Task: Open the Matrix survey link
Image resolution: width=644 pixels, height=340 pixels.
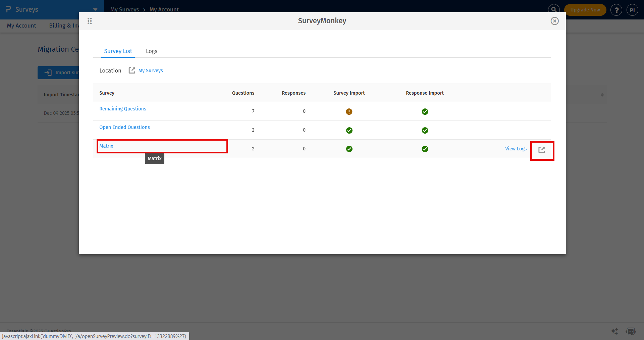Action: [x=106, y=146]
